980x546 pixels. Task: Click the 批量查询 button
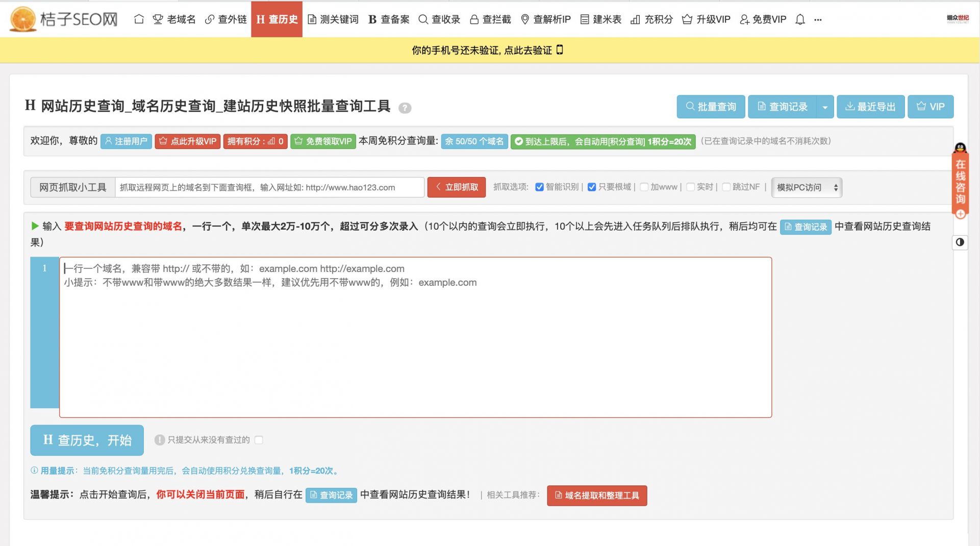pos(711,107)
